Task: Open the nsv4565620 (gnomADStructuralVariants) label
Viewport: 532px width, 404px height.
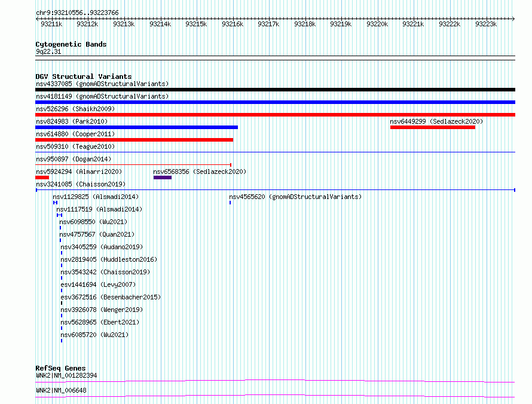Action: click(x=295, y=197)
